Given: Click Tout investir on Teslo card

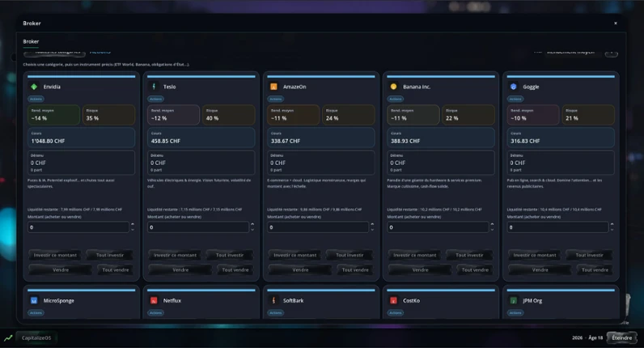Looking at the screenshot, I should pyautogui.click(x=230, y=255).
